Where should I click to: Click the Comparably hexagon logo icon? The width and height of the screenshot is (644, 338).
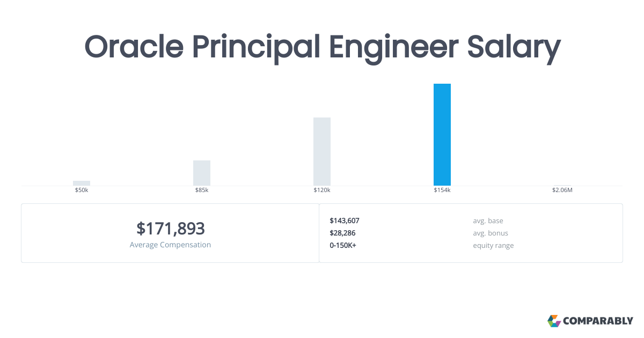554,321
